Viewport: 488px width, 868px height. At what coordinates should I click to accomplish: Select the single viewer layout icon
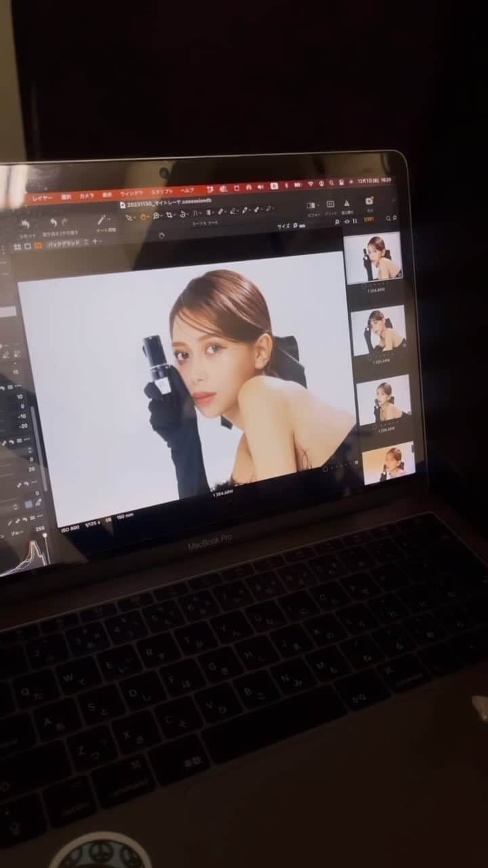pos(28,246)
